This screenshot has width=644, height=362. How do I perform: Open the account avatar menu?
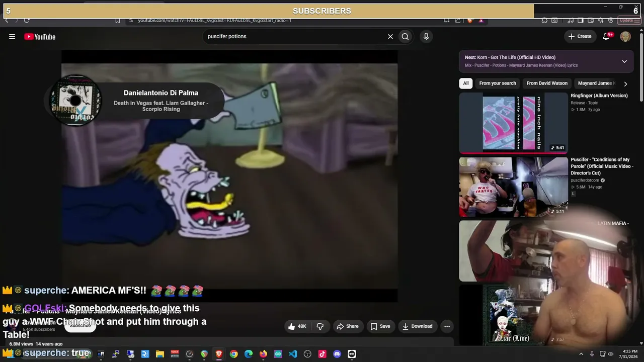(x=625, y=36)
